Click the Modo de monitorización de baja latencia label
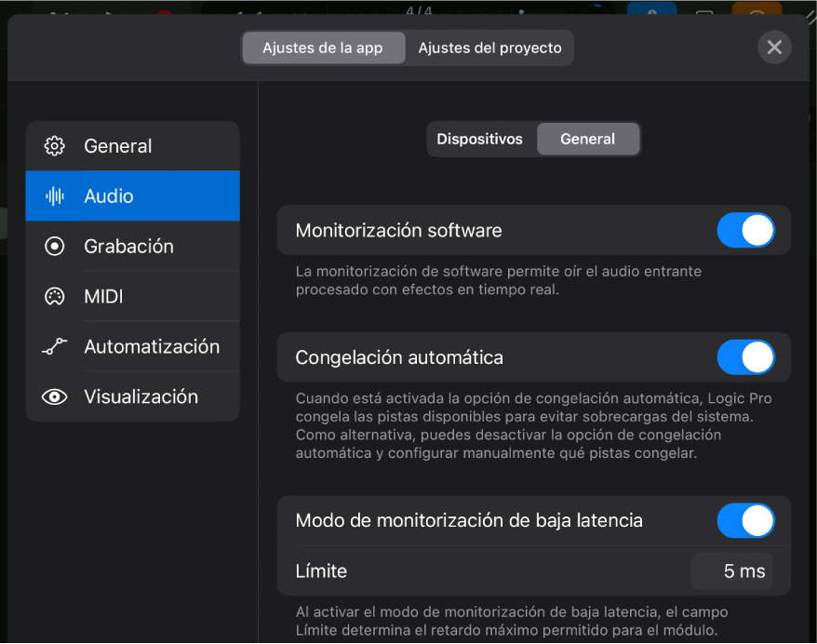Viewport: 817px width, 644px height. tap(469, 521)
